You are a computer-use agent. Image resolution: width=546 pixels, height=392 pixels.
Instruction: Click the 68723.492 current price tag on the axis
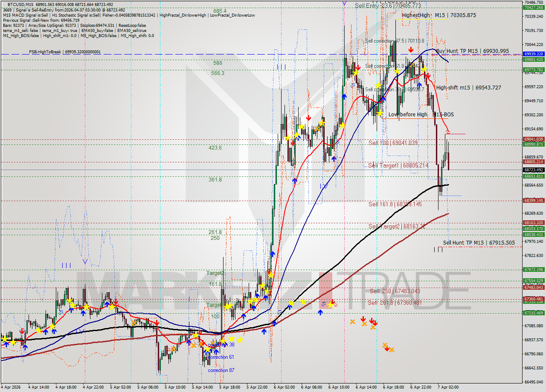533,170
